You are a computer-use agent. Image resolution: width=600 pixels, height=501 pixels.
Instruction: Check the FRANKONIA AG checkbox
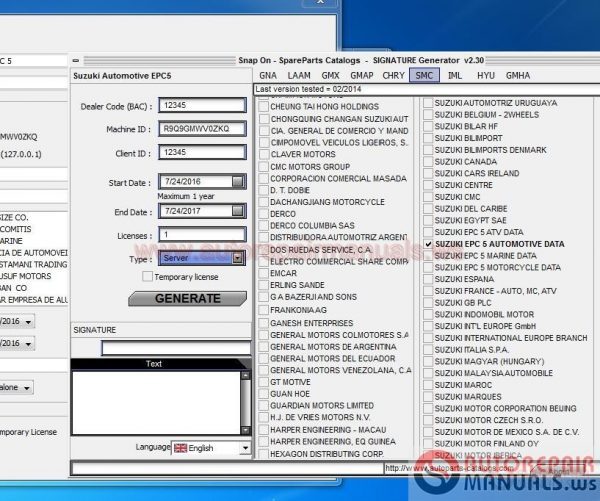tap(264, 310)
